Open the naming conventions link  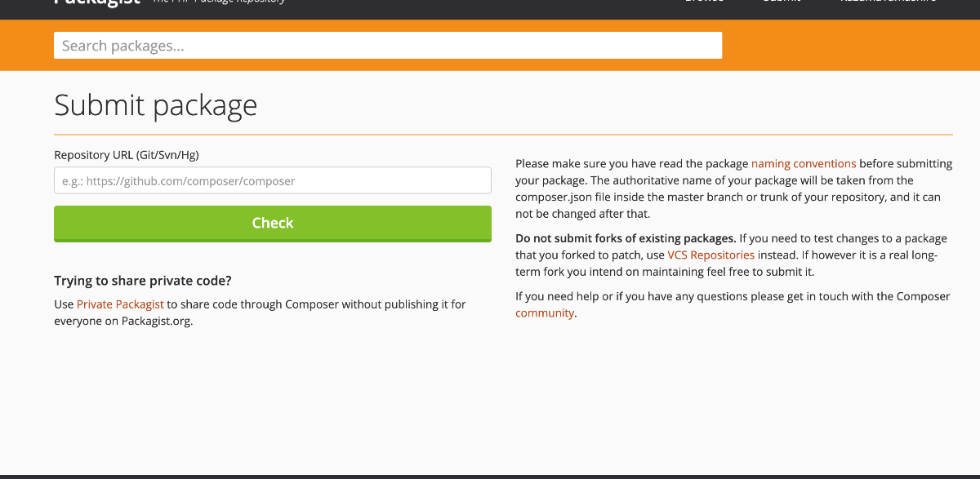point(804,163)
